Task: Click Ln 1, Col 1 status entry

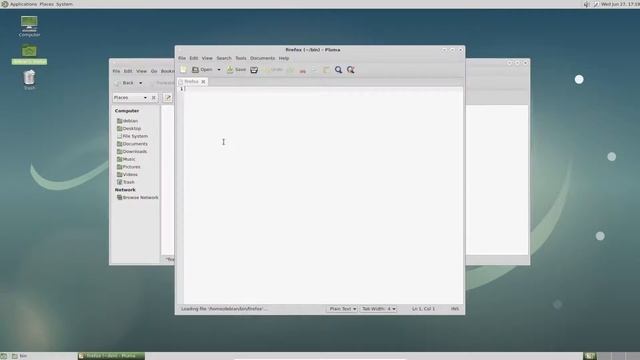Action: [423, 309]
